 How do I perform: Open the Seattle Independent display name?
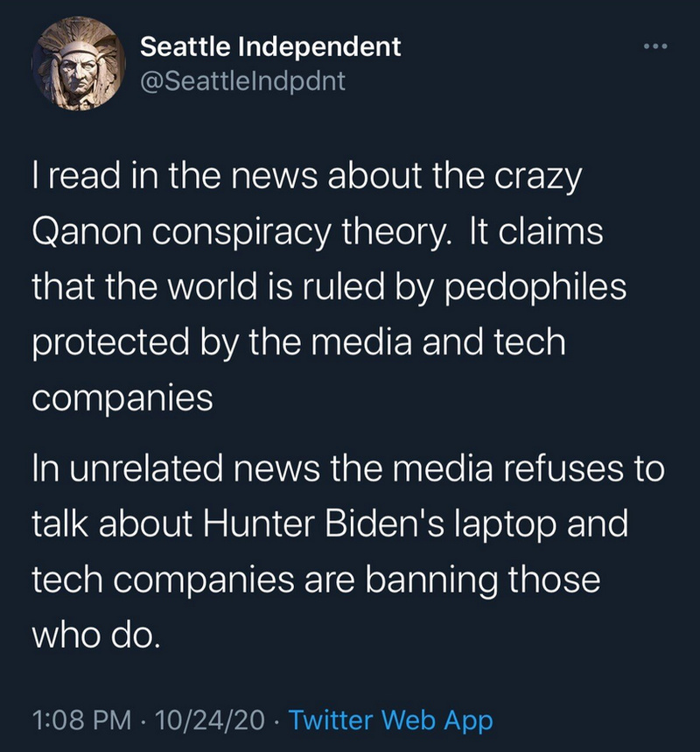point(270,46)
